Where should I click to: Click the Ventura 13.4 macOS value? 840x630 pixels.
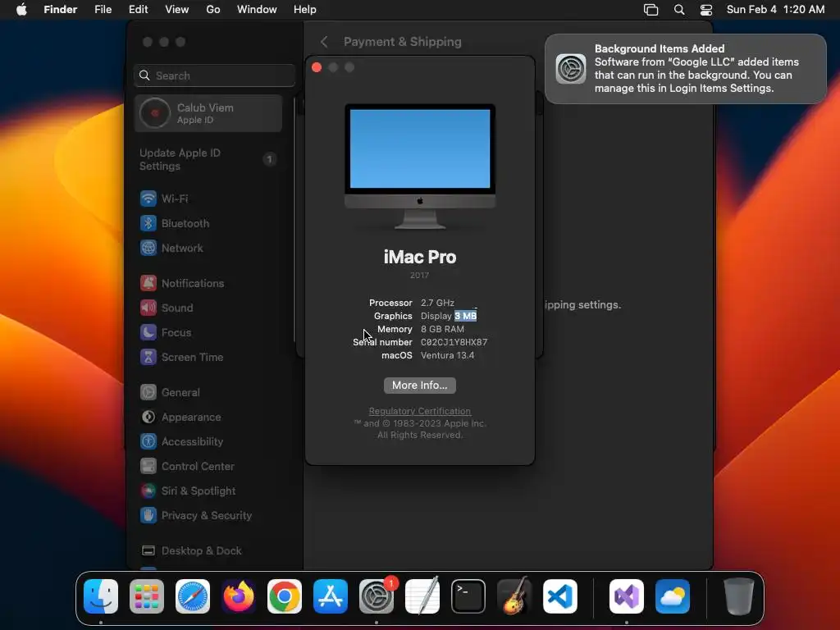447,355
